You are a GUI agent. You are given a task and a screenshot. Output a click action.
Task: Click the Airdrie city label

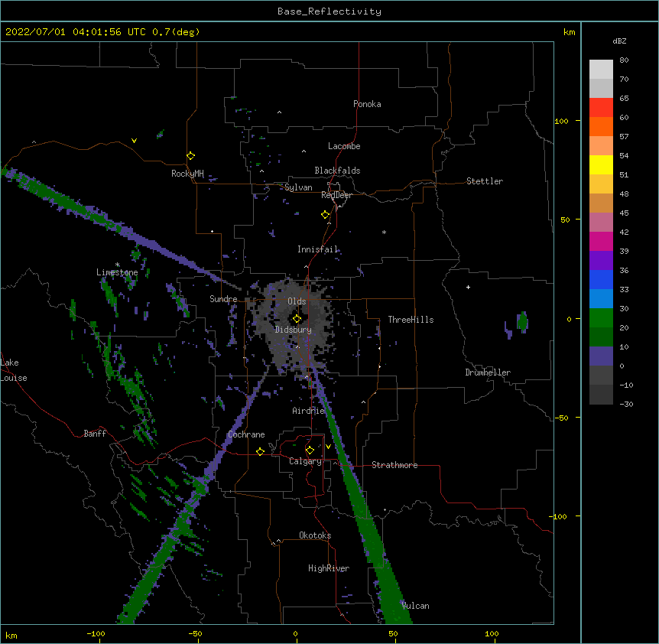click(x=309, y=411)
